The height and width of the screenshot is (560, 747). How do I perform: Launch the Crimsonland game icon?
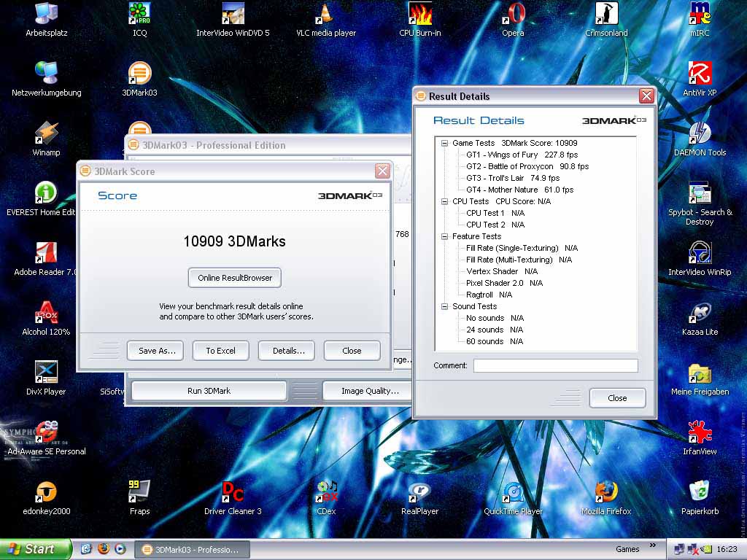(x=606, y=19)
